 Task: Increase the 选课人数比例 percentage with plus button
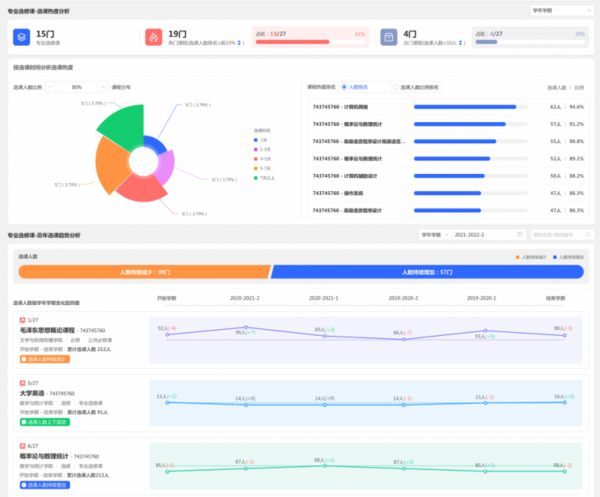103,87
